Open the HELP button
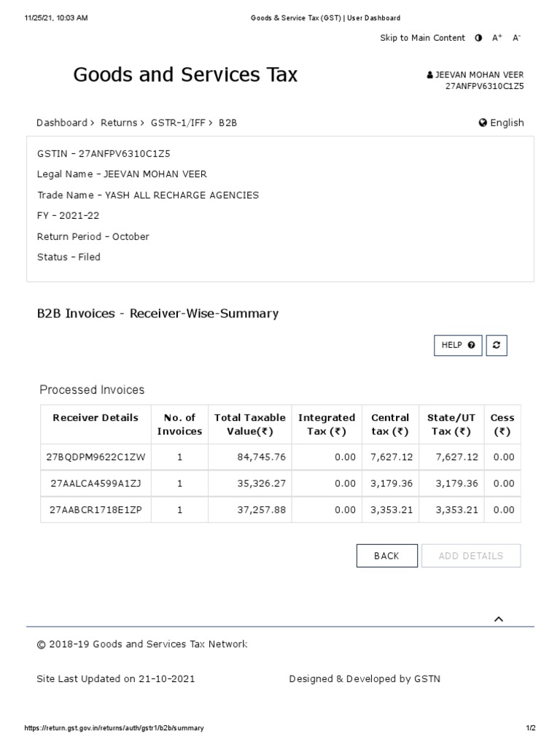This screenshot has width=560, height=747. click(x=459, y=345)
